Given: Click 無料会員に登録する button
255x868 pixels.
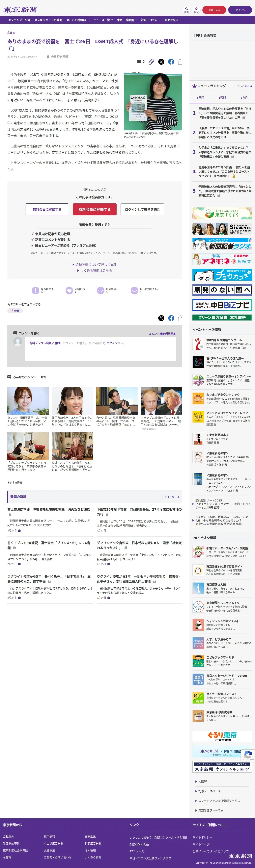Looking at the screenshot, I should coord(47,209).
